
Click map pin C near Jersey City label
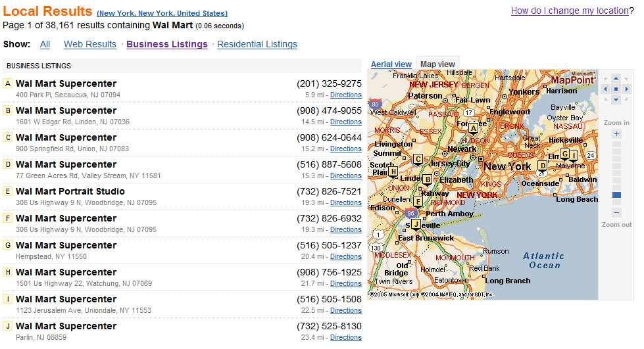point(418,160)
